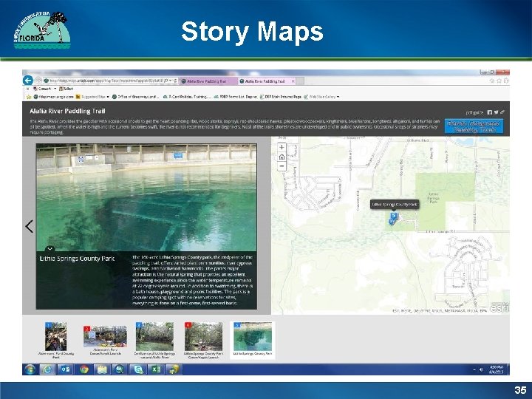
Task: Open Favorites star icon in browser
Action: click(x=499, y=81)
